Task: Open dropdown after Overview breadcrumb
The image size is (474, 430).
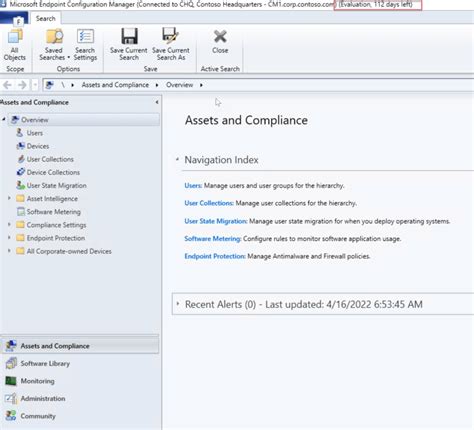Action: tap(201, 85)
